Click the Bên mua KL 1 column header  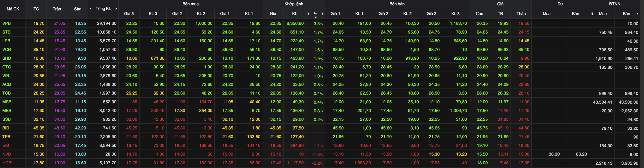(x=249, y=14)
